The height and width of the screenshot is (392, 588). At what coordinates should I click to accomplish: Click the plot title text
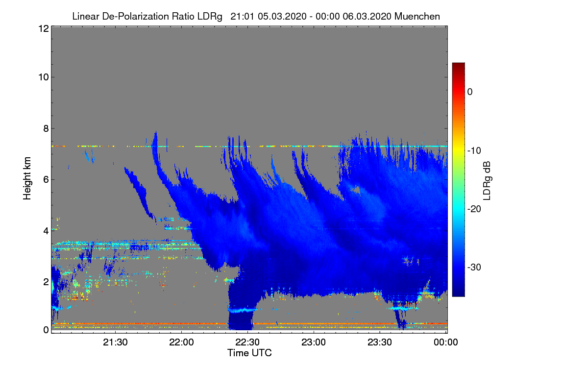[x=256, y=16]
